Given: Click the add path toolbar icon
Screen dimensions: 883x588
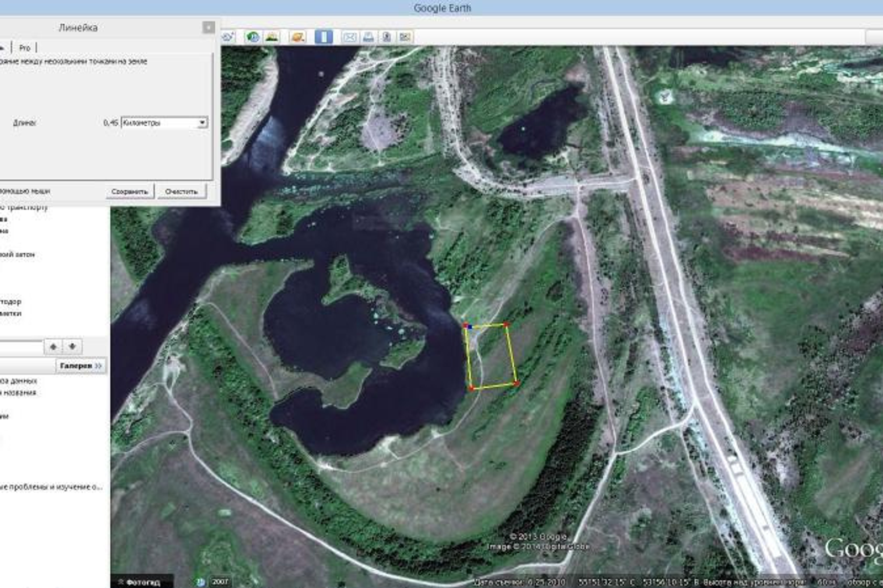Looking at the screenshot, I should (x=228, y=37).
